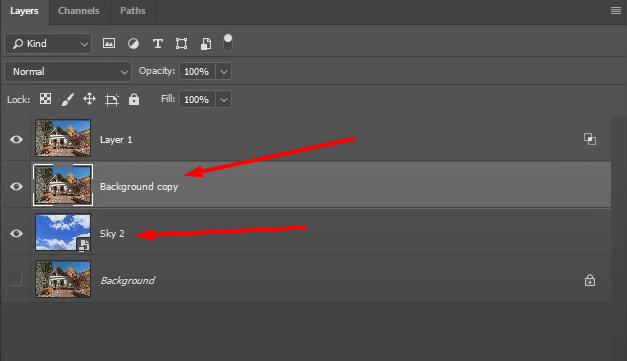Select the Layer 1 name

click(x=116, y=140)
